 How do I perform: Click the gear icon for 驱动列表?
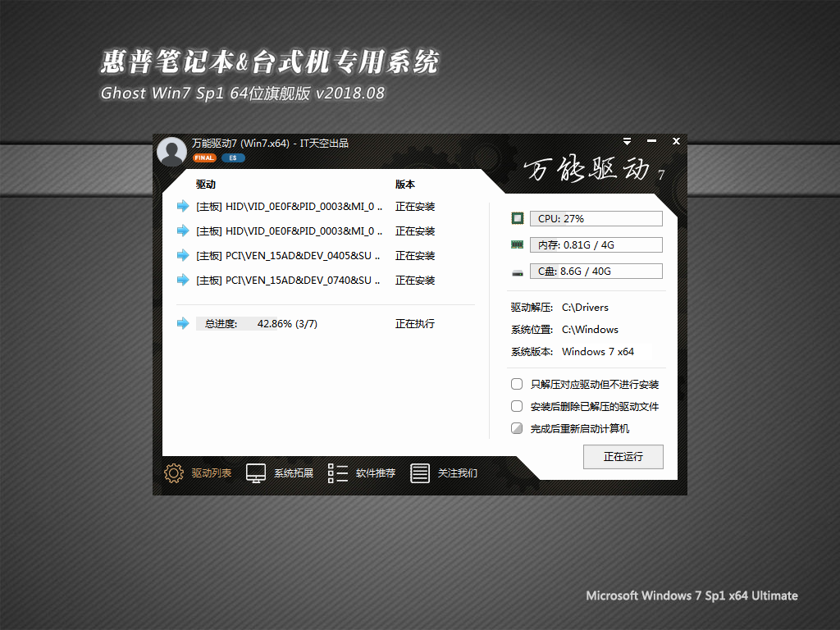pos(174,473)
